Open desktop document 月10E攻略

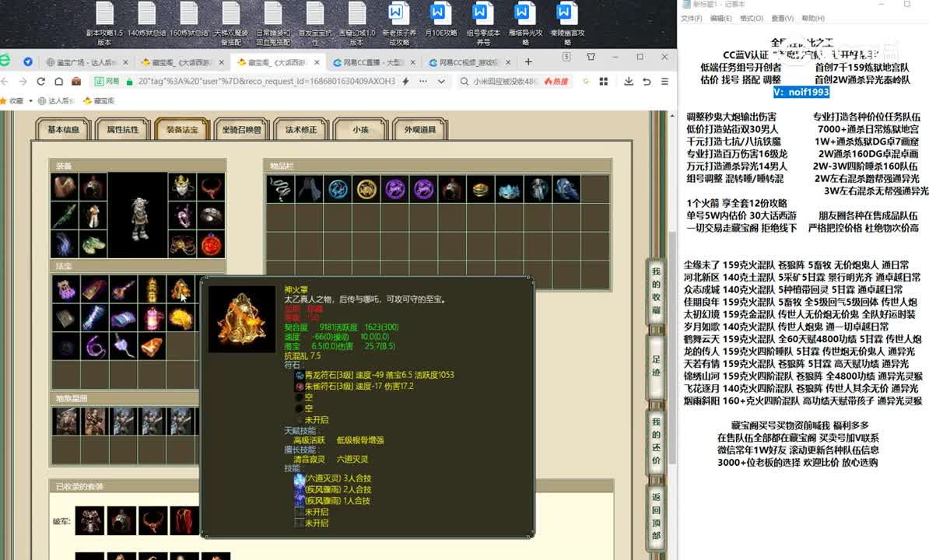point(441,20)
